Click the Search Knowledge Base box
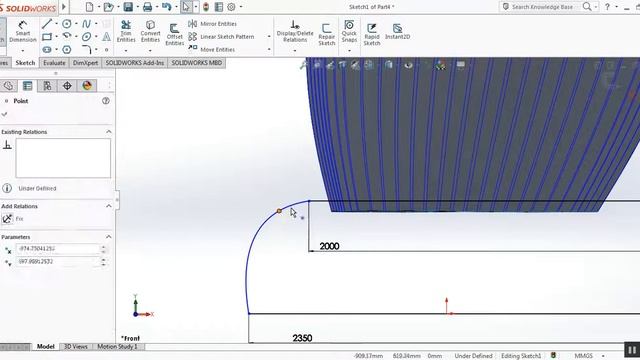Viewport: 640px width, 360px height. click(x=542, y=7)
